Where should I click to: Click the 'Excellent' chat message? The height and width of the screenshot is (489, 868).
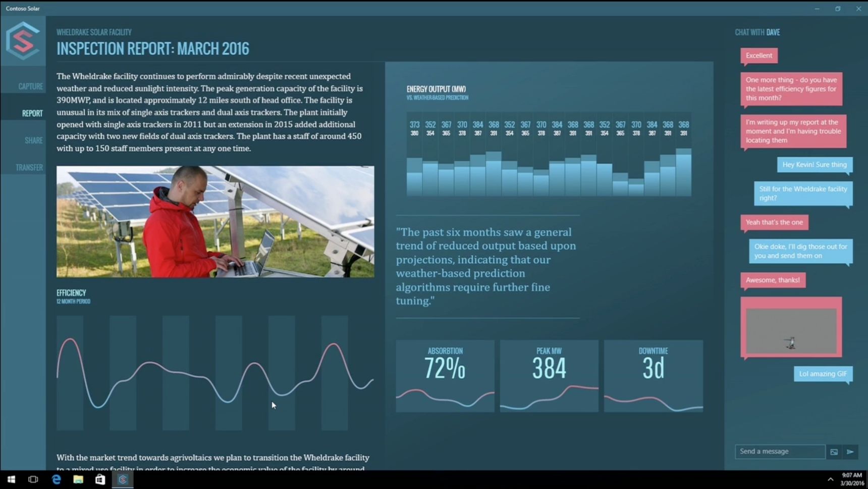pos(759,56)
